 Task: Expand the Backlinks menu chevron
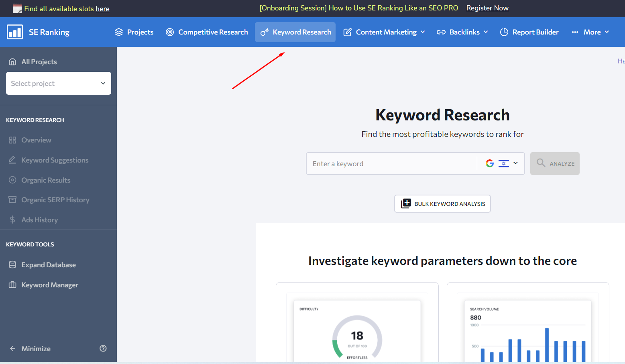pos(486,32)
